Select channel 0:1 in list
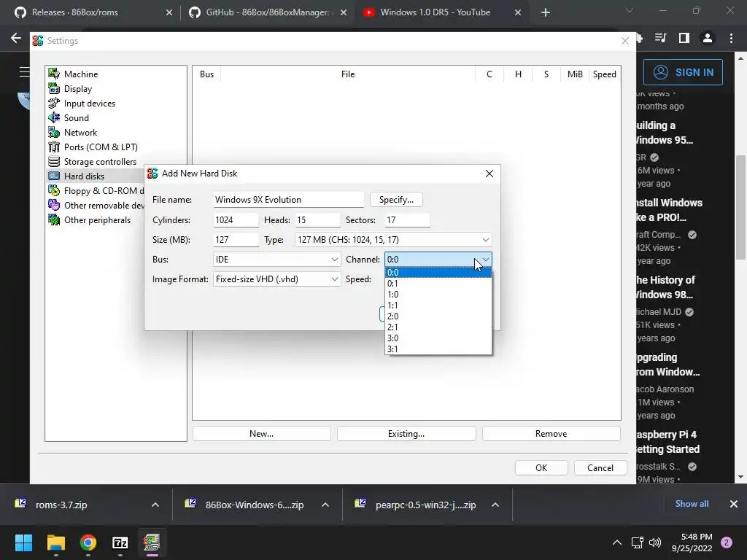747x560 pixels. [438, 284]
